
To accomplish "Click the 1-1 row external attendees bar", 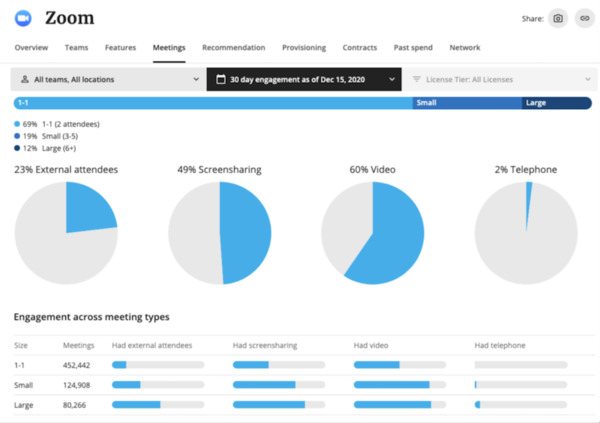I will 158,365.
